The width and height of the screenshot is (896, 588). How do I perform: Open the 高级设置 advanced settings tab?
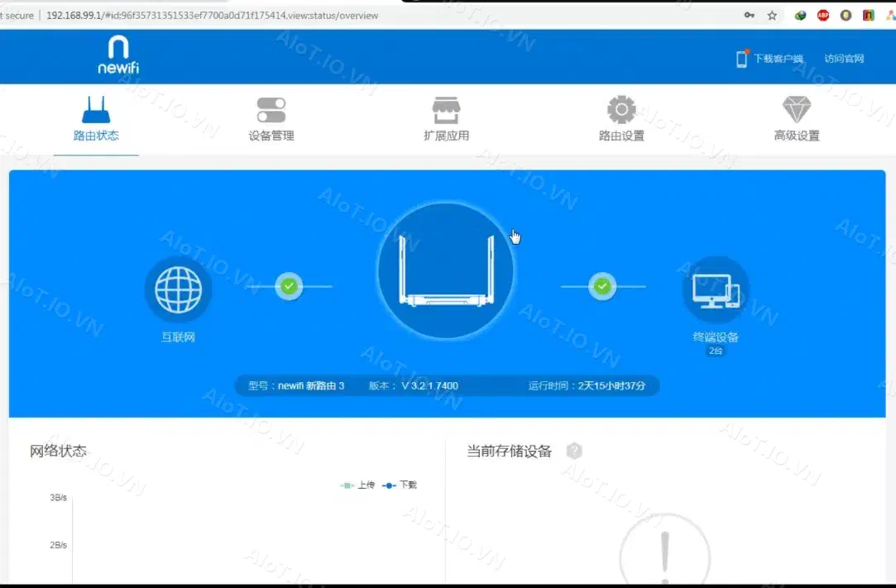click(x=797, y=119)
